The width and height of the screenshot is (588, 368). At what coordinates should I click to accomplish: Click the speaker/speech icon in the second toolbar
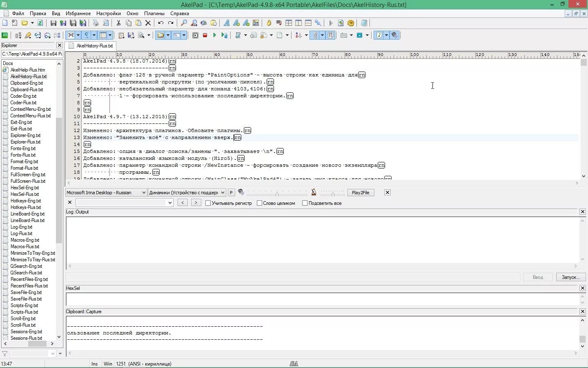coord(394,35)
